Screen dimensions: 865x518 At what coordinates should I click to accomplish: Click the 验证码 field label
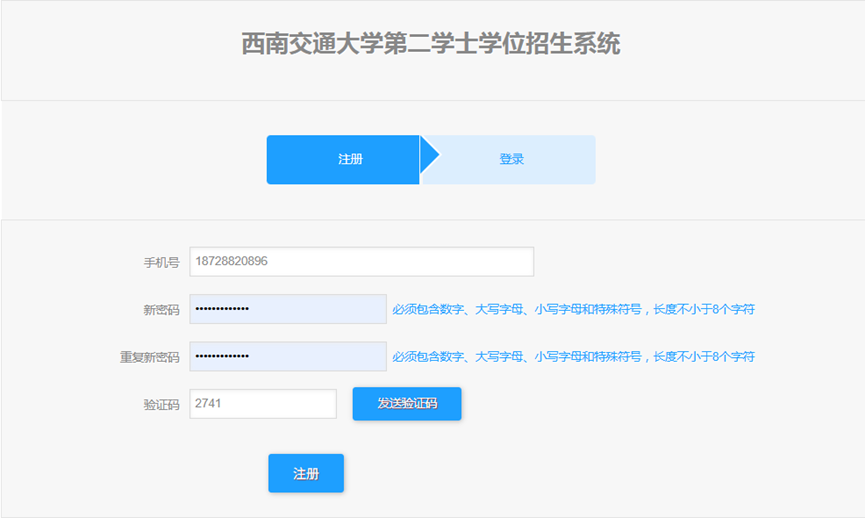161,405
